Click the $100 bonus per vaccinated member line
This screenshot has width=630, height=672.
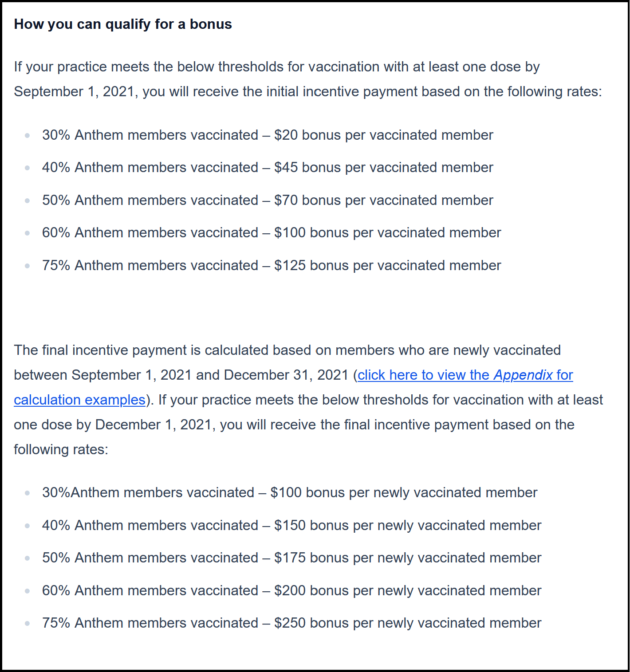[271, 233]
